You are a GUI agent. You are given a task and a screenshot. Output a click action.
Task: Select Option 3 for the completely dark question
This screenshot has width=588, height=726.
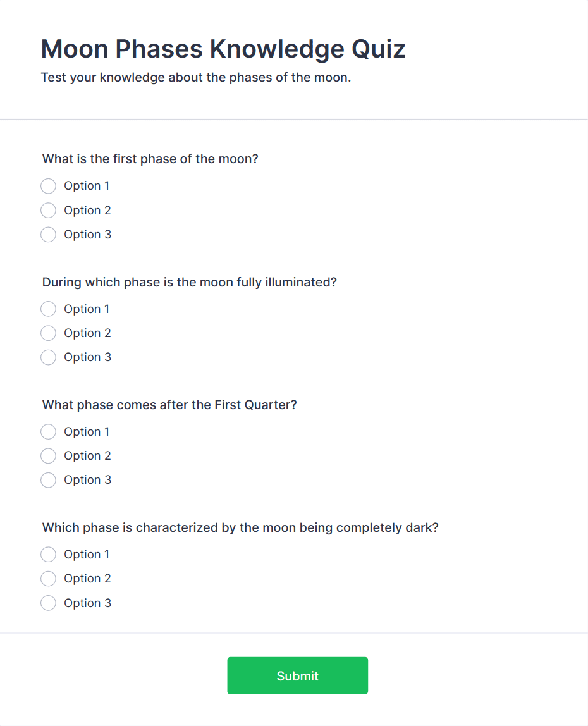(48, 603)
